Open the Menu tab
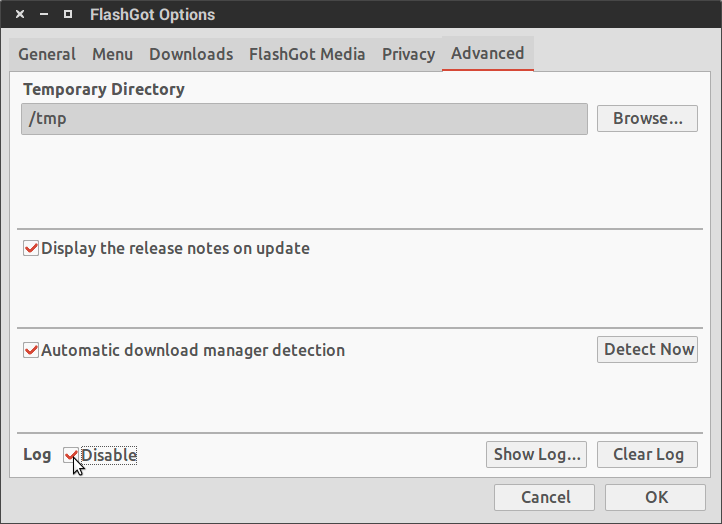Viewport: 722px width, 524px height. pyautogui.click(x=113, y=54)
